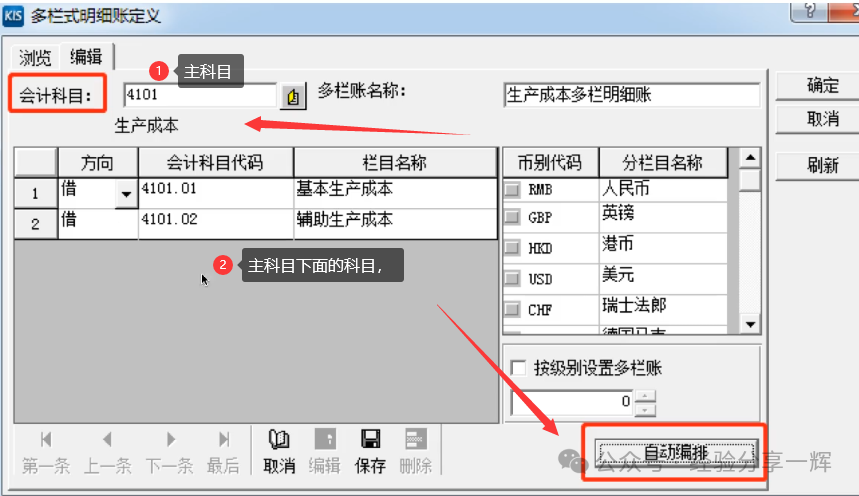Click cell 4101.01 in account code column
The image size is (859, 496).
coord(216,193)
